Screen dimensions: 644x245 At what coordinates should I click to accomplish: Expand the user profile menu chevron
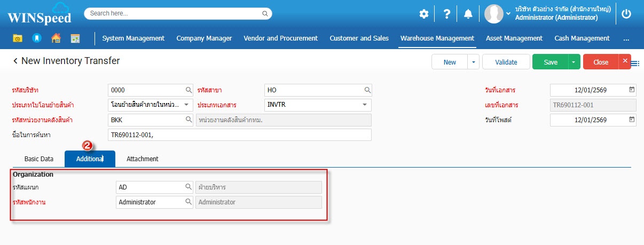(508, 13)
